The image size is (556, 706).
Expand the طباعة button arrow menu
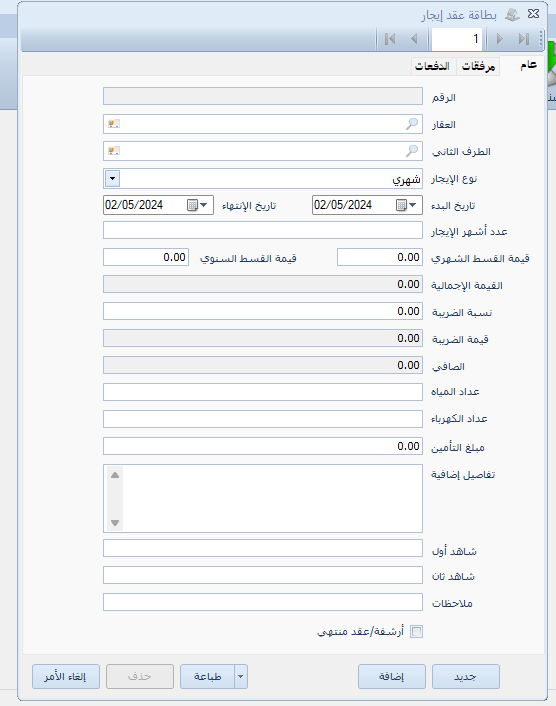tap(241, 676)
